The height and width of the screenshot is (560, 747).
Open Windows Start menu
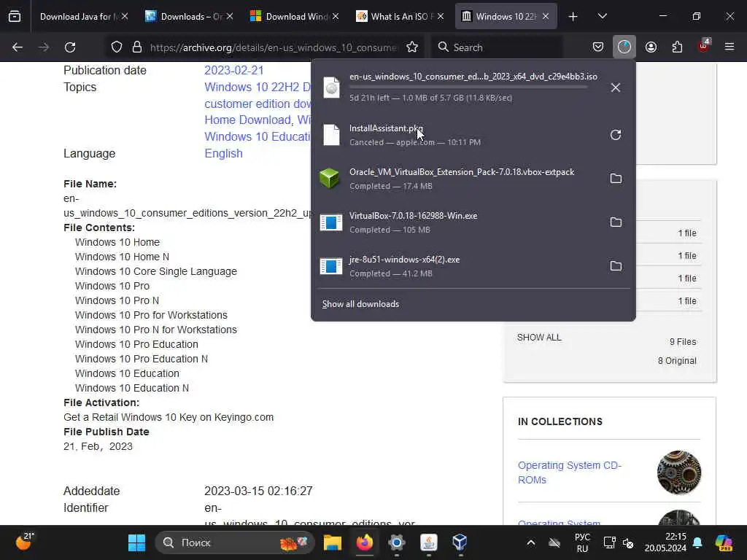click(136, 542)
